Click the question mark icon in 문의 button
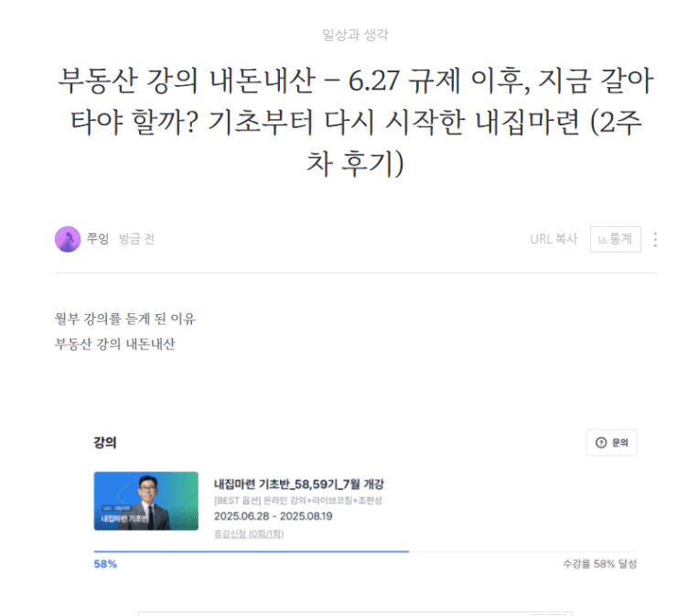Image resolution: width=698 pixels, height=616 pixels. tap(601, 442)
